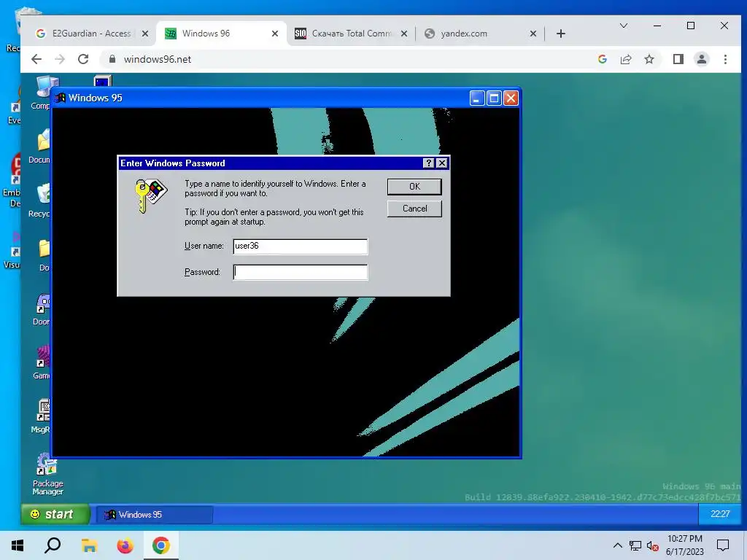747x560 pixels.
Task: Open the Package Manager desktop icon
Action: pyautogui.click(x=47, y=474)
